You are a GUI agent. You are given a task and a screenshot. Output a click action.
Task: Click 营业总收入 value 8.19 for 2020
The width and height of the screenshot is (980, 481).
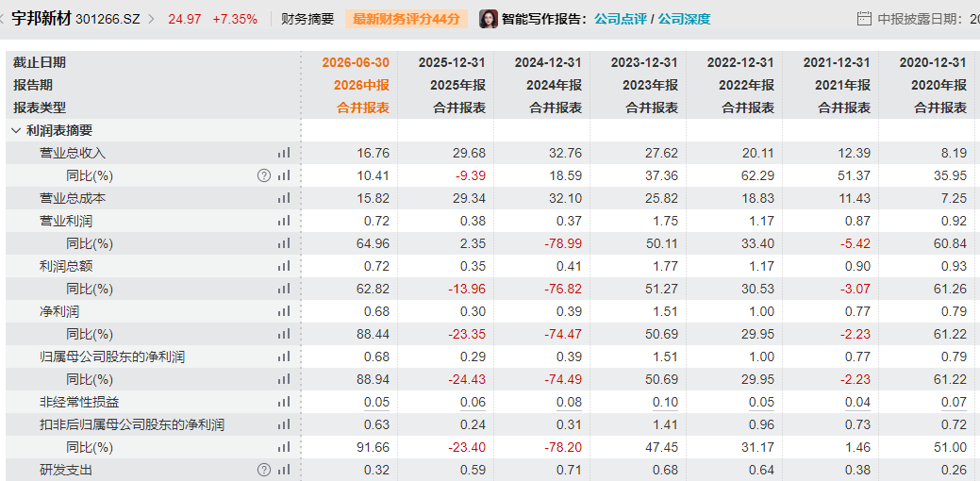[x=955, y=153]
